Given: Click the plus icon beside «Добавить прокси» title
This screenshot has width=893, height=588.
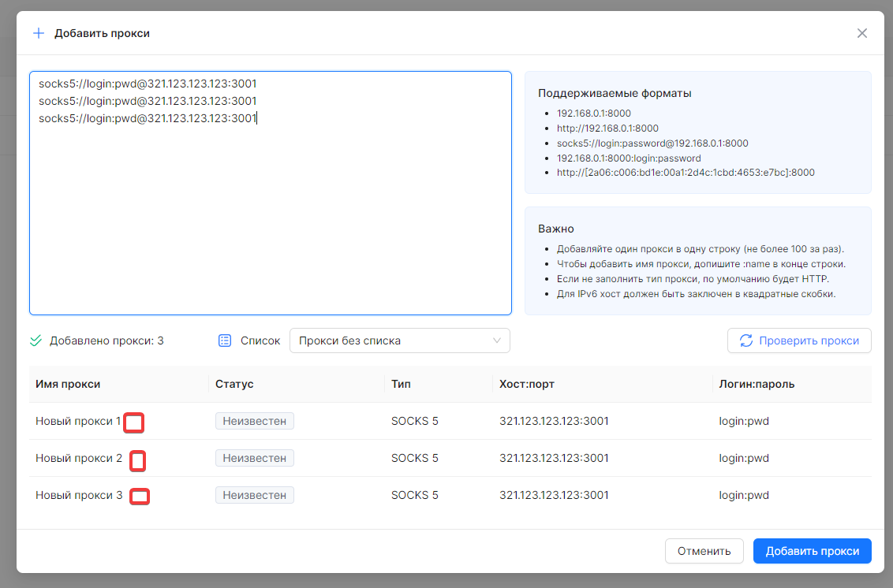Looking at the screenshot, I should tap(39, 33).
